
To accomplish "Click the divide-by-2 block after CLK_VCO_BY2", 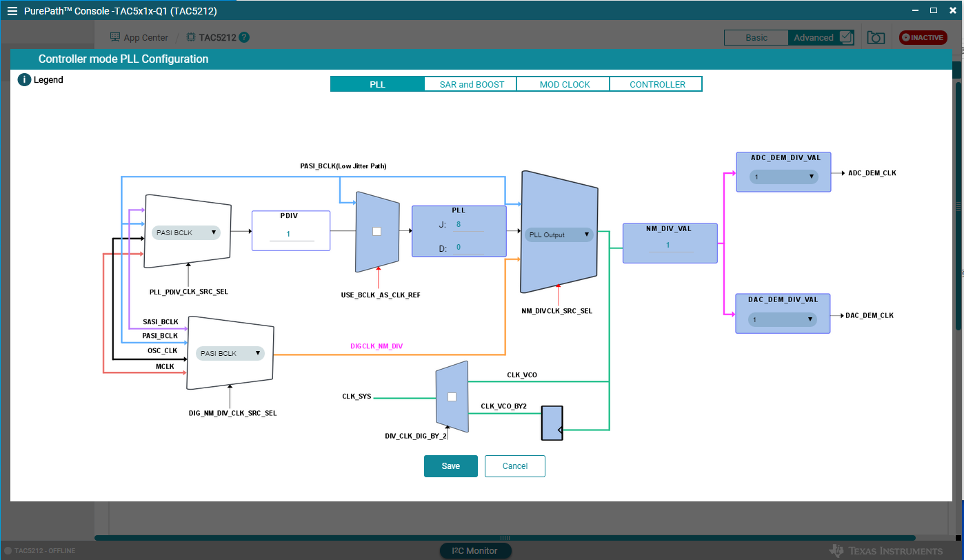I will tap(552, 423).
